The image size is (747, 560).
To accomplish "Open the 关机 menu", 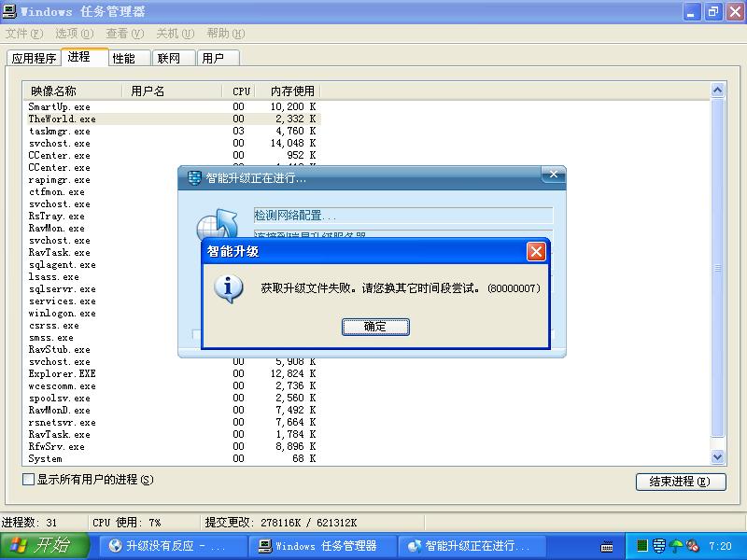I will (x=176, y=34).
